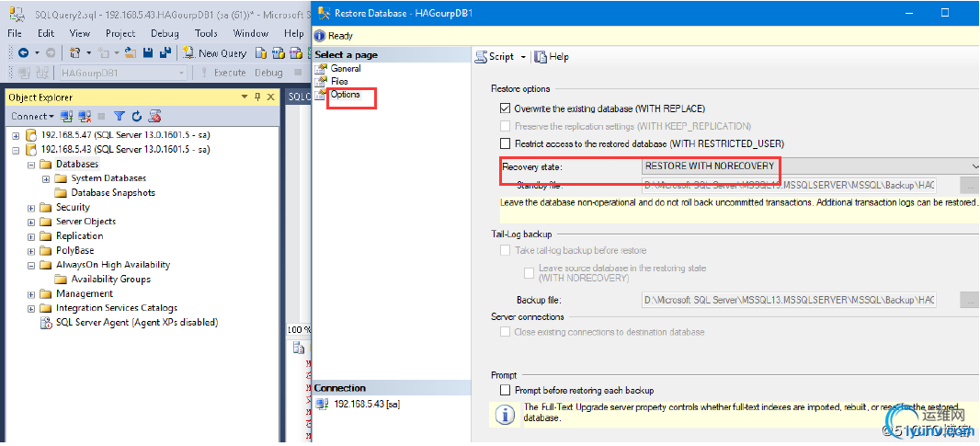Click the connect Object Explorer icon

coord(66,116)
